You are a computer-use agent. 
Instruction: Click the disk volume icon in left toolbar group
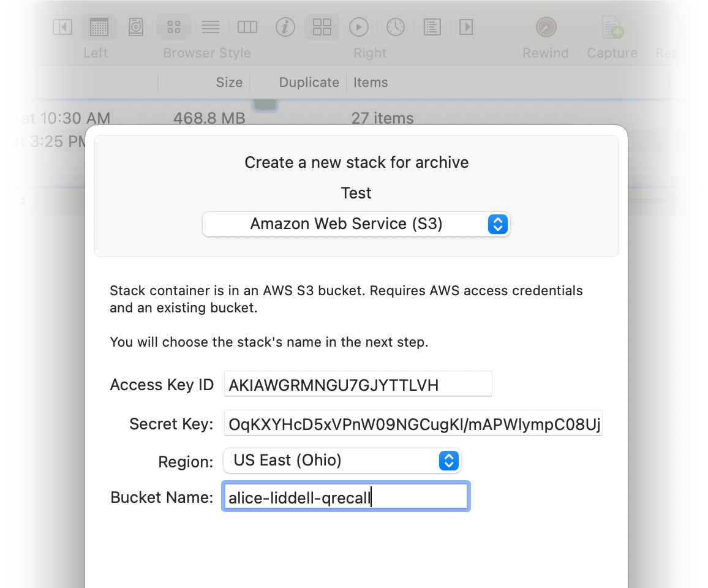coord(136,27)
